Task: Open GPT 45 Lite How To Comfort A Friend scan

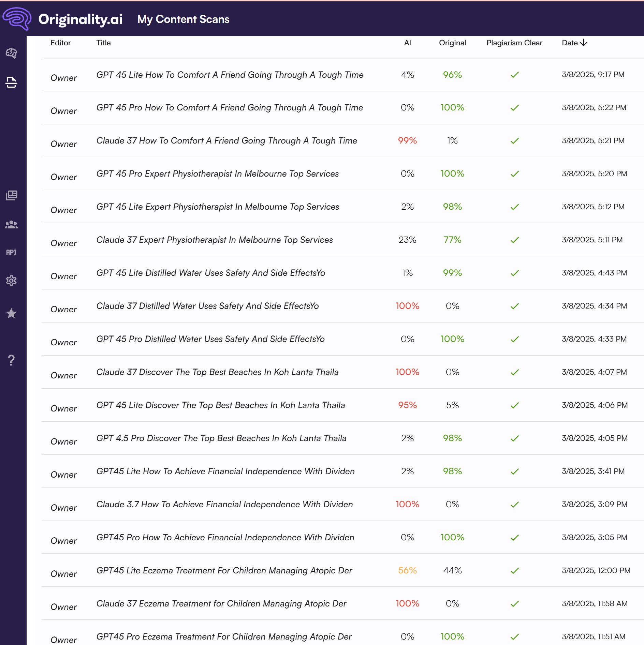Action: coord(230,75)
